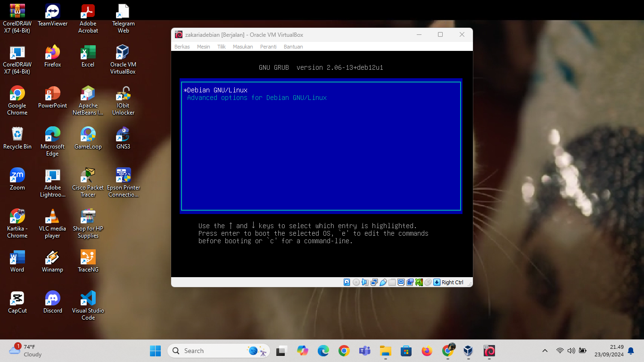Open the Masukan menu in VirtualBox

(243, 47)
